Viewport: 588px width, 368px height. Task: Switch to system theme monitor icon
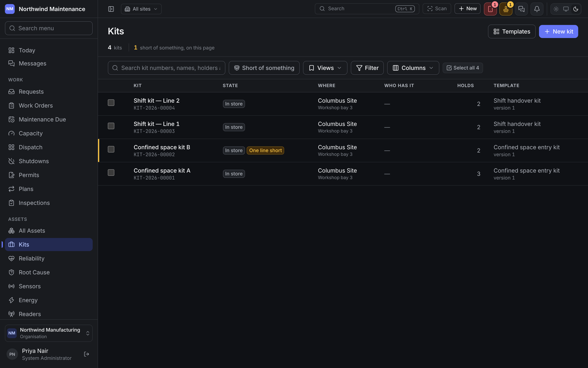click(566, 9)
